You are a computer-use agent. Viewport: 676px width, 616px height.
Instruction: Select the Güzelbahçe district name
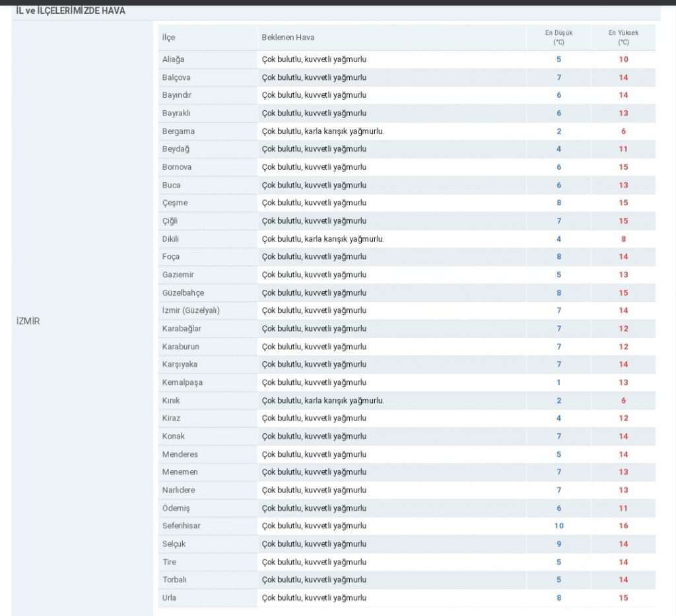click(x=184, y=293)
